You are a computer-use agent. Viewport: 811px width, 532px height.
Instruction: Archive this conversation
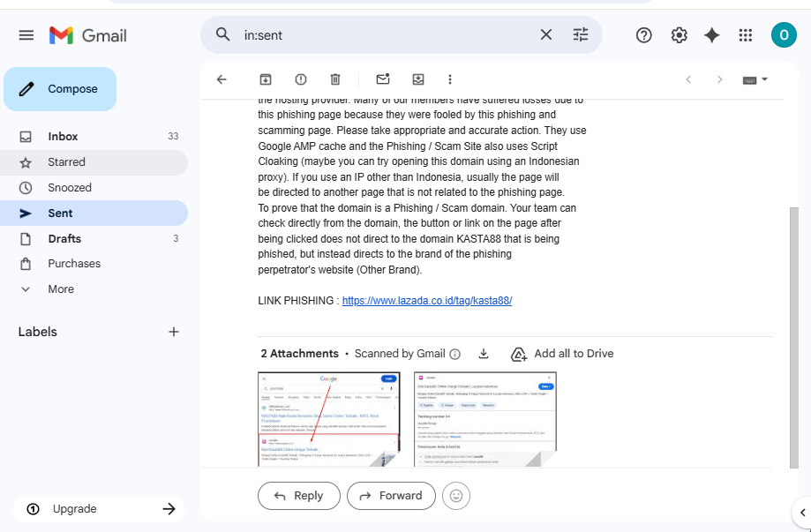click(266, 79)
